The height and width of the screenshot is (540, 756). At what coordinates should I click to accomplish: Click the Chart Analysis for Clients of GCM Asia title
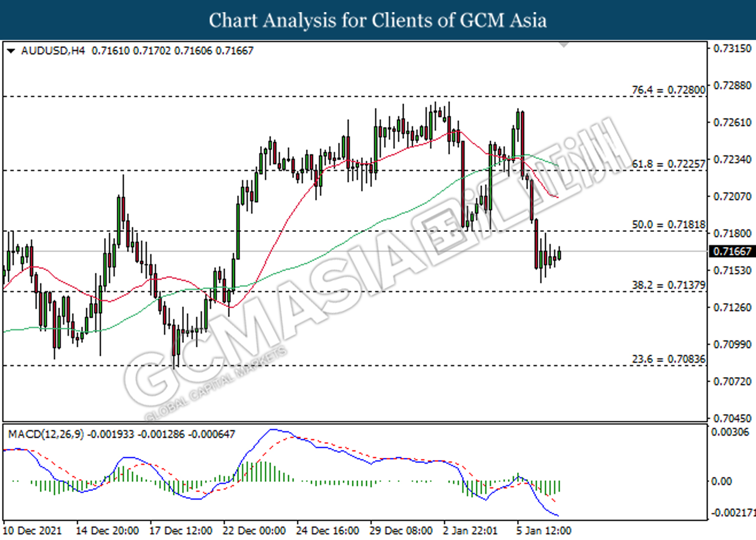(x=378, y=21)
